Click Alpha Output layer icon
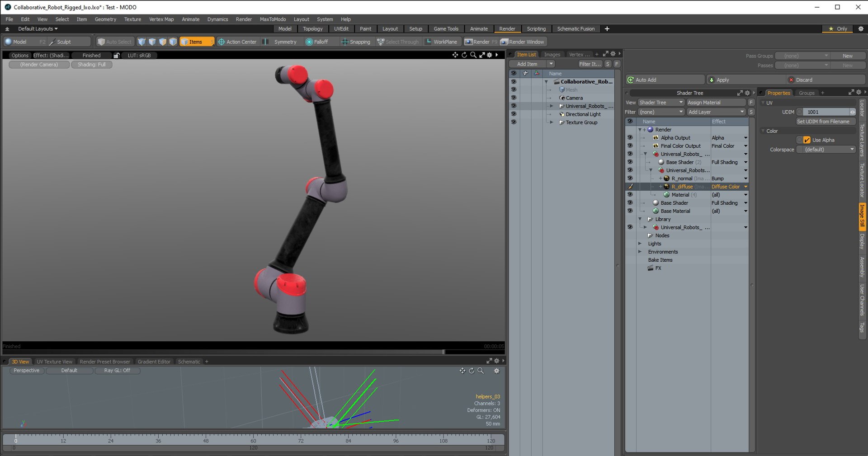Viewport: 868px width, 456px height. [x=656, y=137]
